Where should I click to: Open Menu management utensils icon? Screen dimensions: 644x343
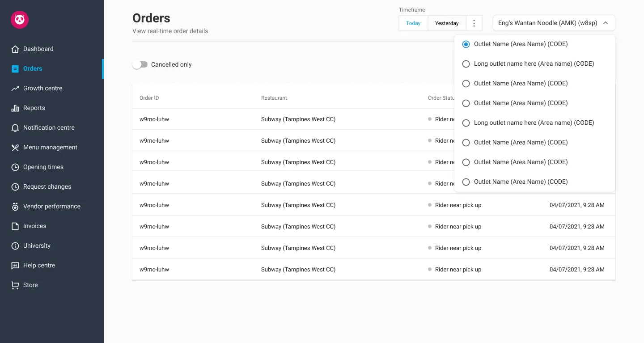(x=15, y=148)
